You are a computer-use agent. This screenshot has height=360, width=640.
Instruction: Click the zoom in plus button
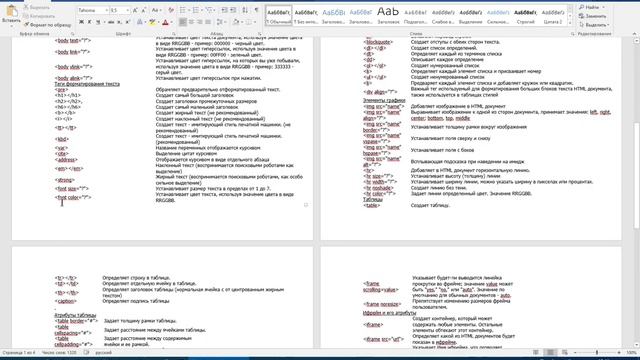[619, 353]
